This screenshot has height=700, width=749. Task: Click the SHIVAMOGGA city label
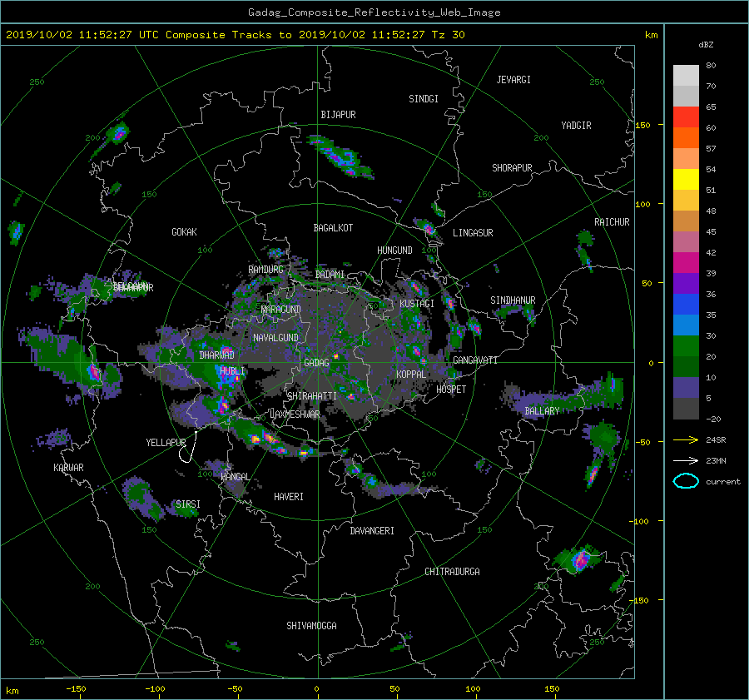pyautogui.click(x=311, y=625)
